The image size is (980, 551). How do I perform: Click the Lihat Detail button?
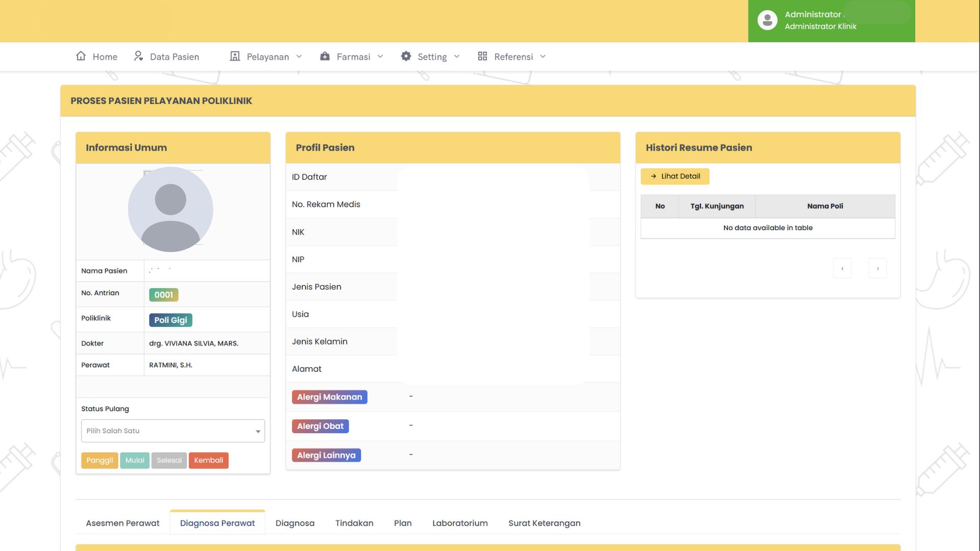(x=675, y=176)
